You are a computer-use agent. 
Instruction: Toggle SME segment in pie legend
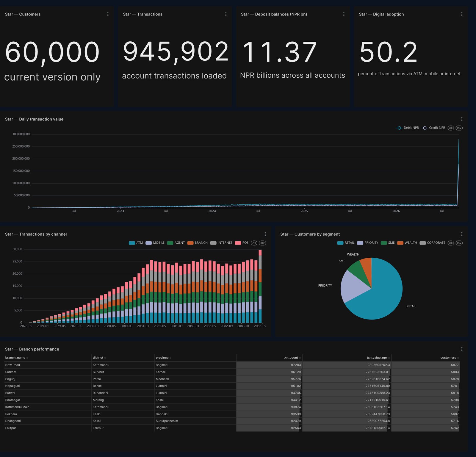coord(387,243)
